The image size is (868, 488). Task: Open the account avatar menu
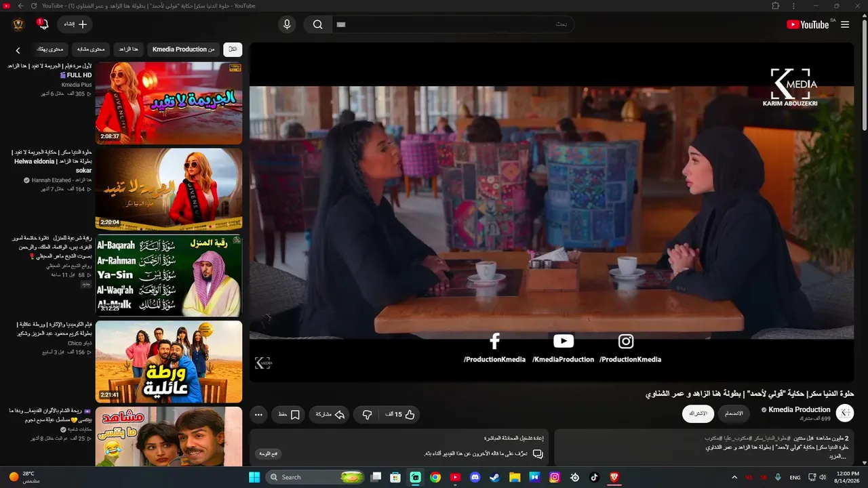point(18,24)
